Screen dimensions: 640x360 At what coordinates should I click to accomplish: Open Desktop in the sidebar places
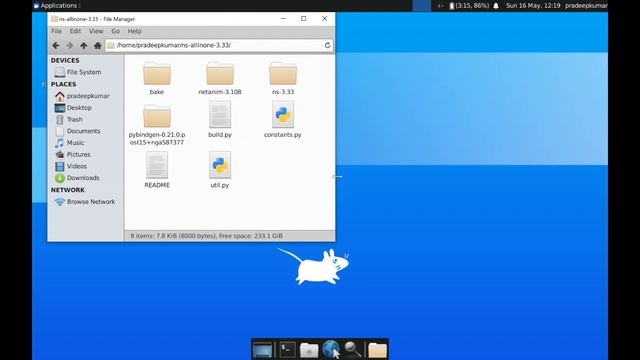pos(73,108)
